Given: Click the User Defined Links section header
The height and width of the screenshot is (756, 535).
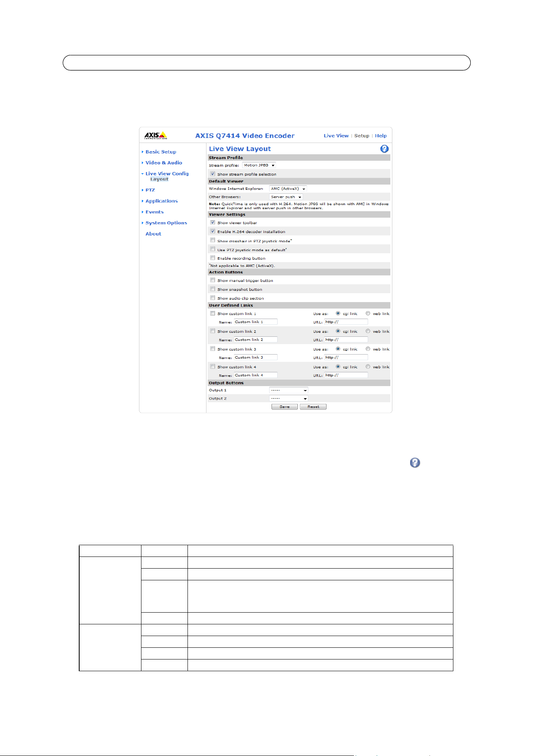Looking at the screenshot, I should [x=299, y=305].
